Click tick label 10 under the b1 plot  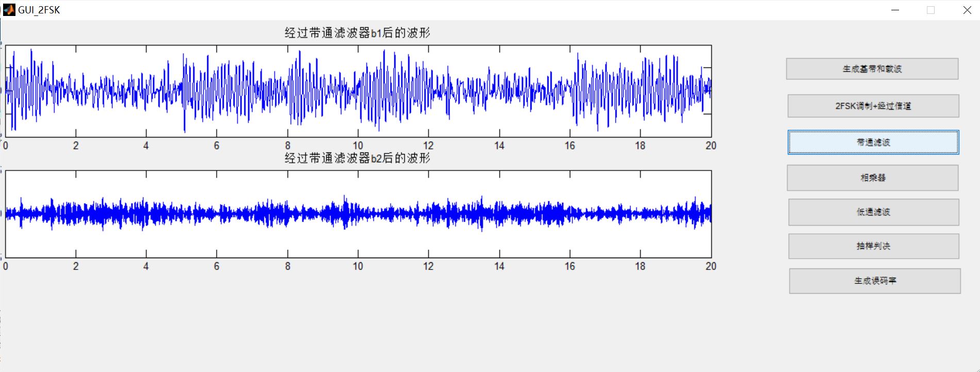[x=358, y=146]
